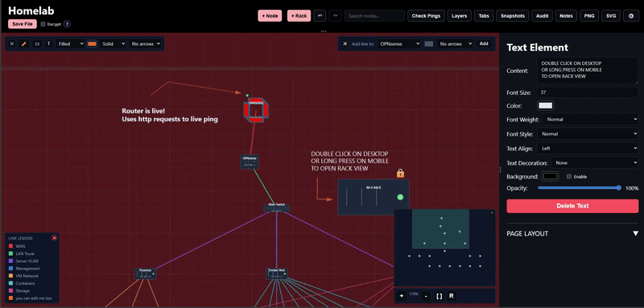Click the redo arrow icon

(335, 16)
